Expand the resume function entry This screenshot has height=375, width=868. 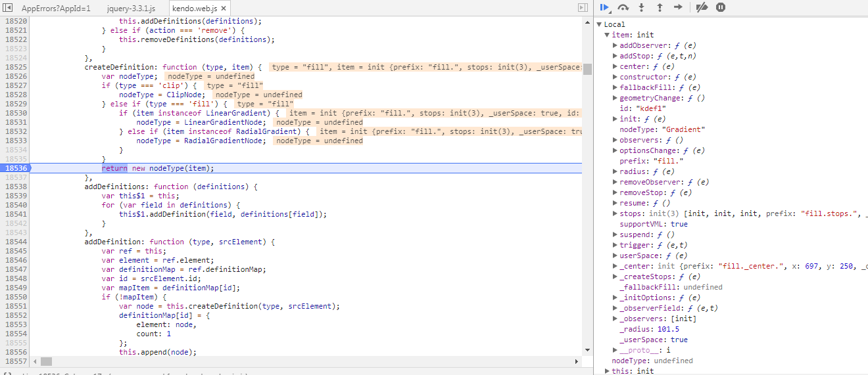[615, 203]
